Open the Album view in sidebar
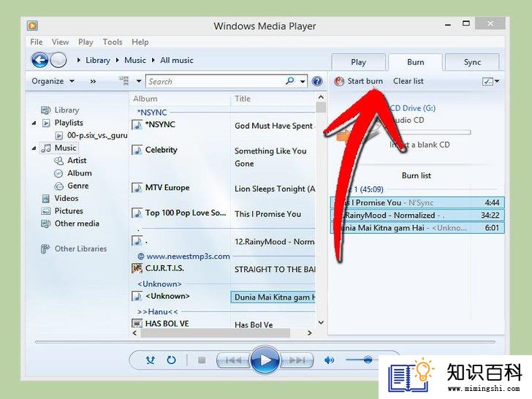 click(80, 173)
